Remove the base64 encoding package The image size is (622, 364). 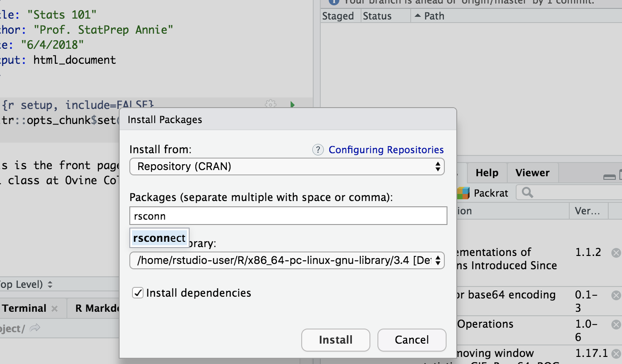click(x=616, y=295)
